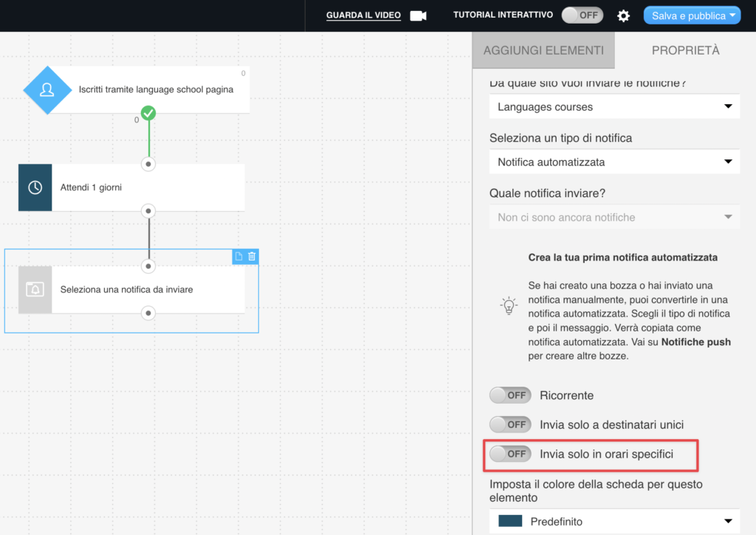
Task: Click the top connector of the notification block
Action: click(x=148, y=266)
